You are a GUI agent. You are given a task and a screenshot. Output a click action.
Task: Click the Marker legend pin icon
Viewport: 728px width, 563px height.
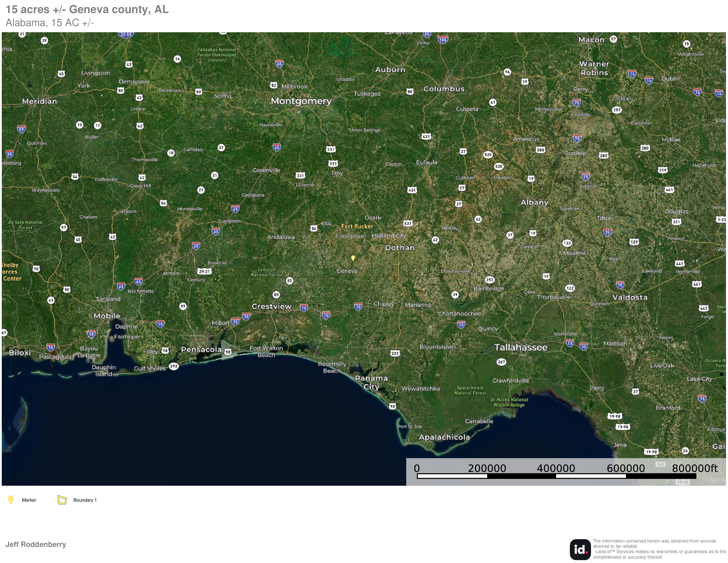click(x=11, y=500)
